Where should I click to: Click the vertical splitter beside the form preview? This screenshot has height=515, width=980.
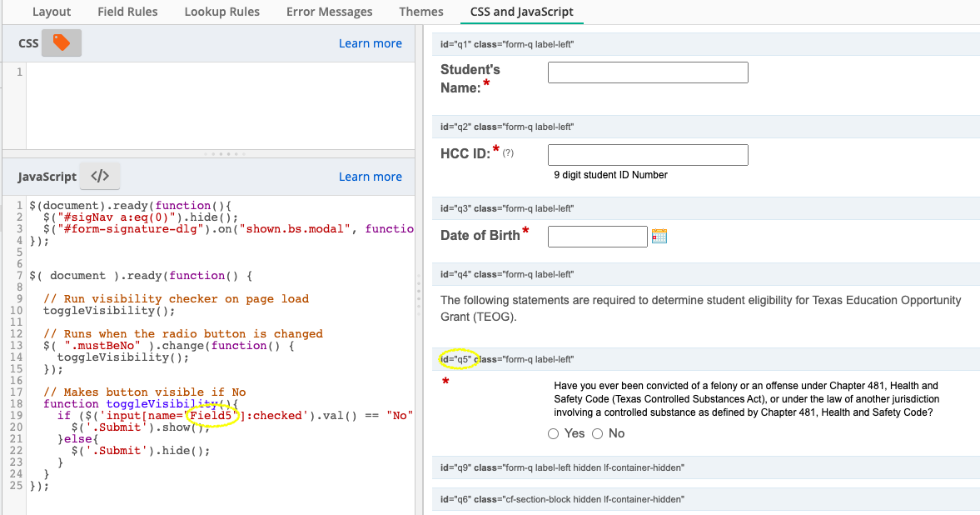click(419, 287)
